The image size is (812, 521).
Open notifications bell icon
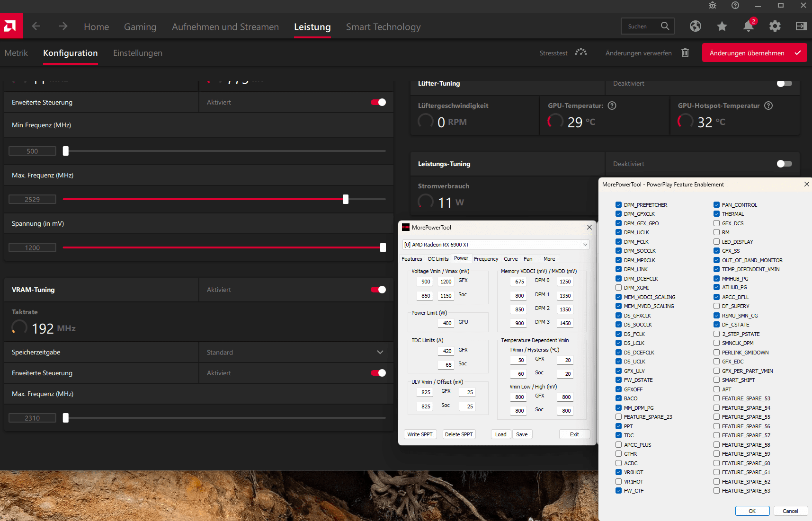[749, 26]
